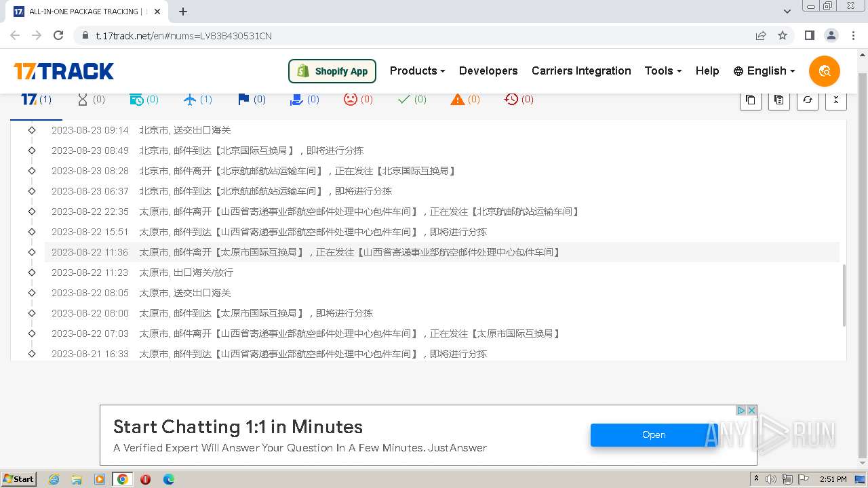Click the 2023-08-21 16:33 event row
Image resolution: width=868 pixels, height=488 pixels.
442,353
